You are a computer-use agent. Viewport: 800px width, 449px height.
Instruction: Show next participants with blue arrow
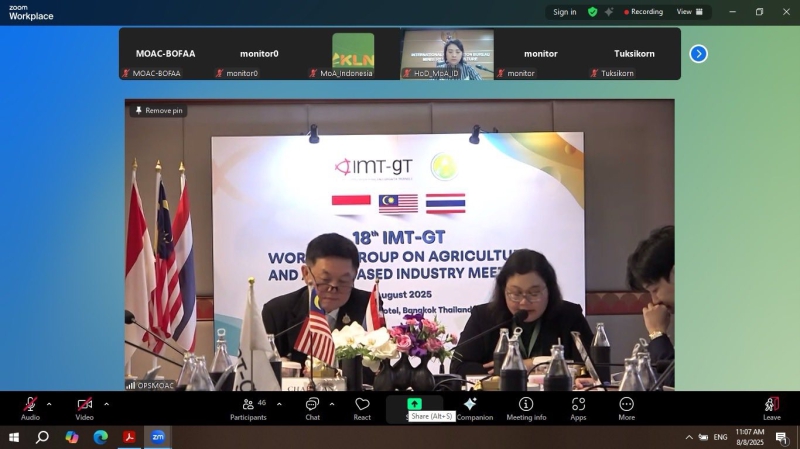698,54
